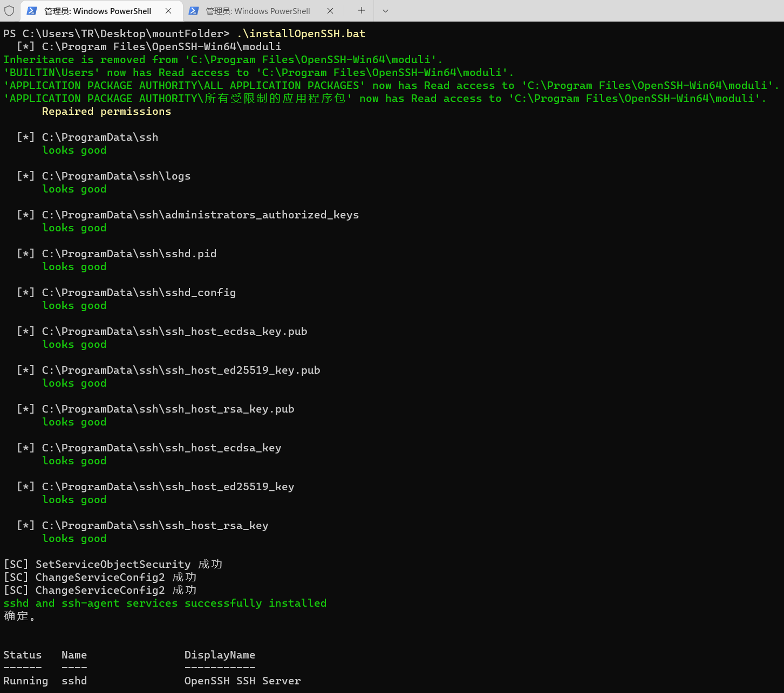Click the sshd.pid file path line
Image resolution: width=784 pixels, height=693 pixels.
tap(129, 253)
